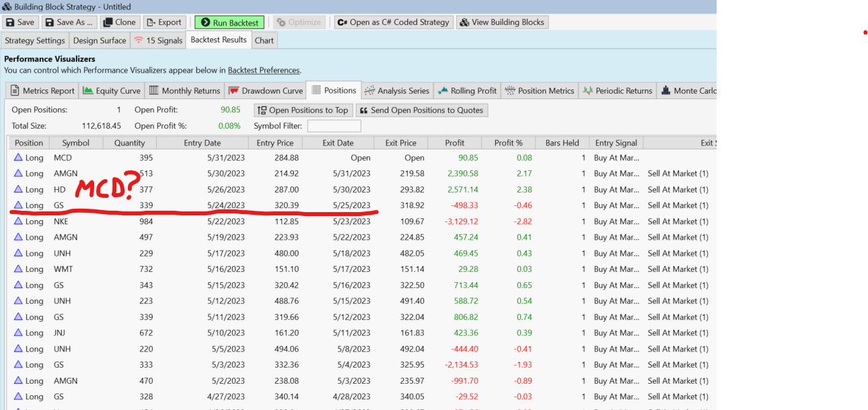Image resolution: width=868 pixels, height=410 pixels.
Task: Switch to the Design Surface tab
Action: point(100,40)
